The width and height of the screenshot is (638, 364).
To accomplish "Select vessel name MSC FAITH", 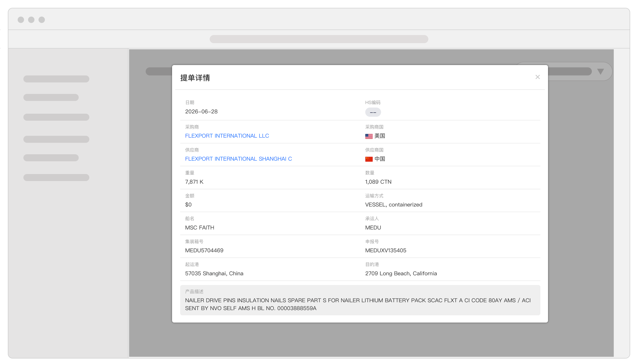I will pos(199,228).
